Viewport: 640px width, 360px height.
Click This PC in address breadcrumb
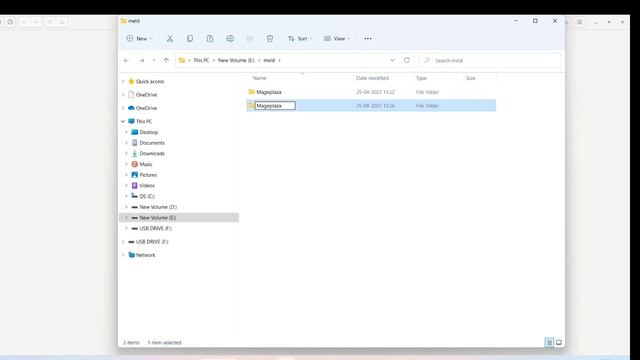pyautogui.click(x=201, y=60)
